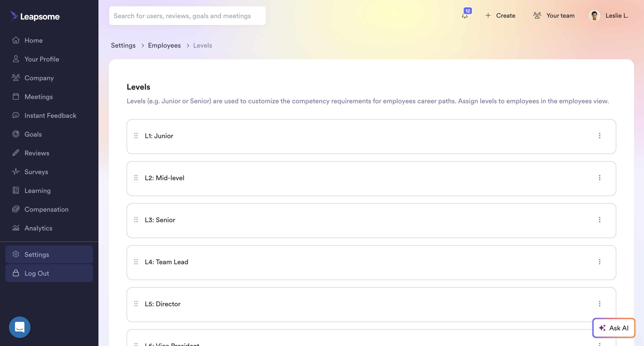The width and height of the screenshot is (644, 346).
Task: Select the L5: Director level text
Action: pos(162,304)
